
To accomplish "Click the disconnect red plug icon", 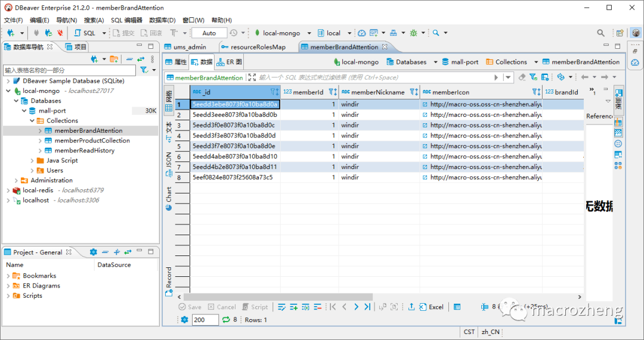I will coord(60,33).
